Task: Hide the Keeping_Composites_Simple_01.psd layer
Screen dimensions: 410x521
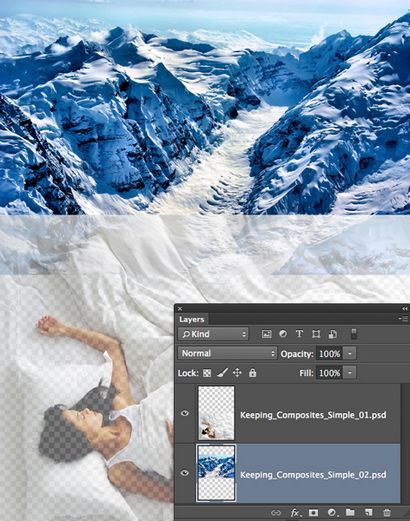Action: click(185, 413)
